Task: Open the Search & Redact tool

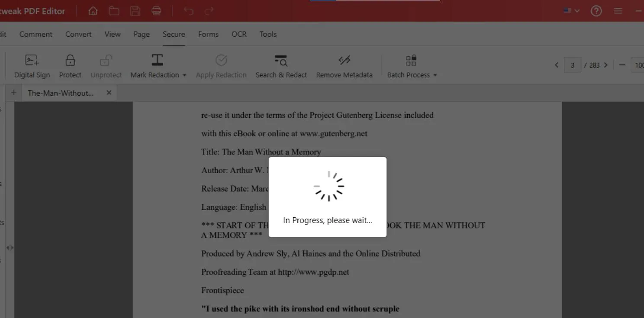Action: click(x=281, y=66)
